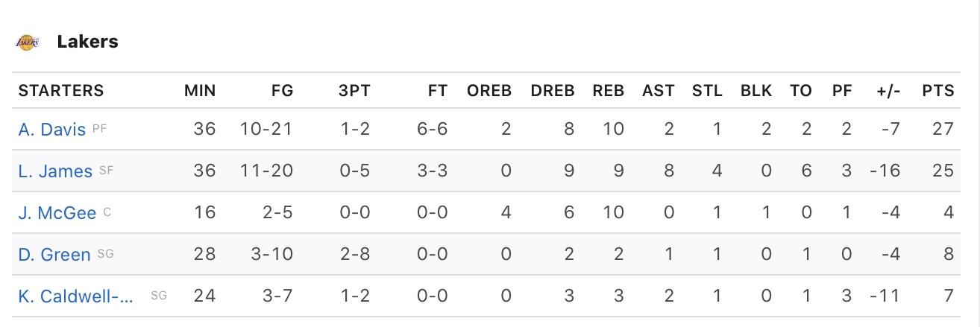
Task: Select the DREB column header
Action: point(553,91)
